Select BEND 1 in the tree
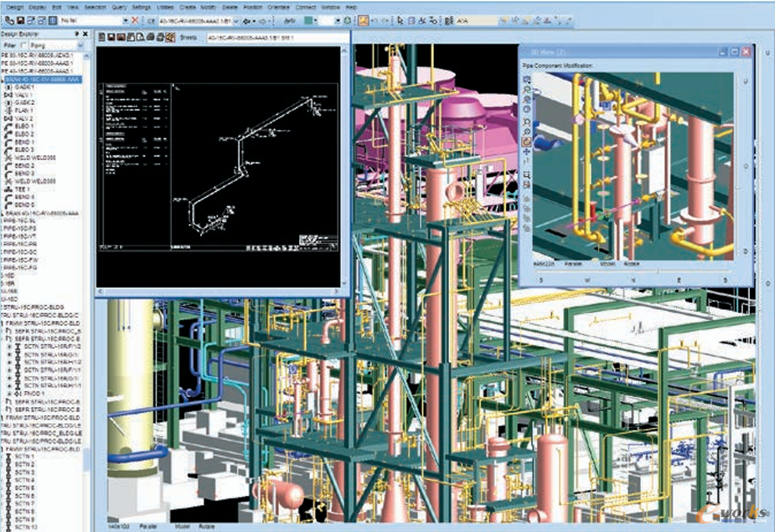775x532 pixels. [x=24, y=142]
